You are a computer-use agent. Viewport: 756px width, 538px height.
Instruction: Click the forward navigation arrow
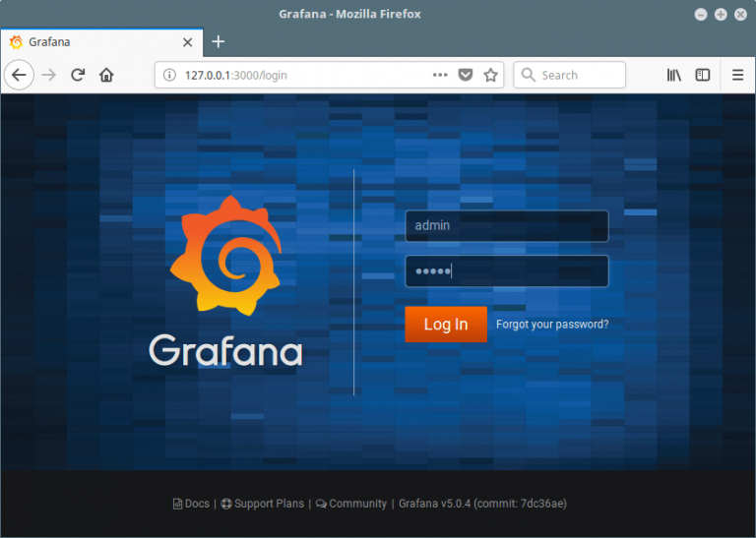click(48, 75)
